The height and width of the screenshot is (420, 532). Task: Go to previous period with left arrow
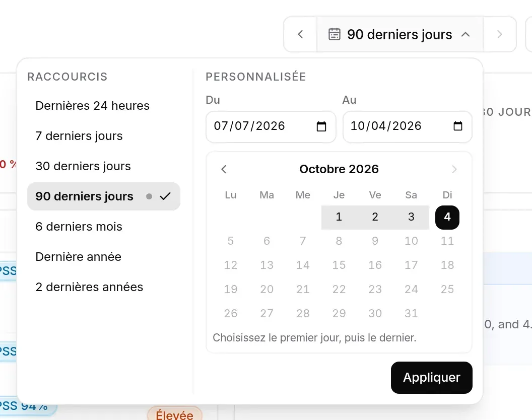click(300, 34)
